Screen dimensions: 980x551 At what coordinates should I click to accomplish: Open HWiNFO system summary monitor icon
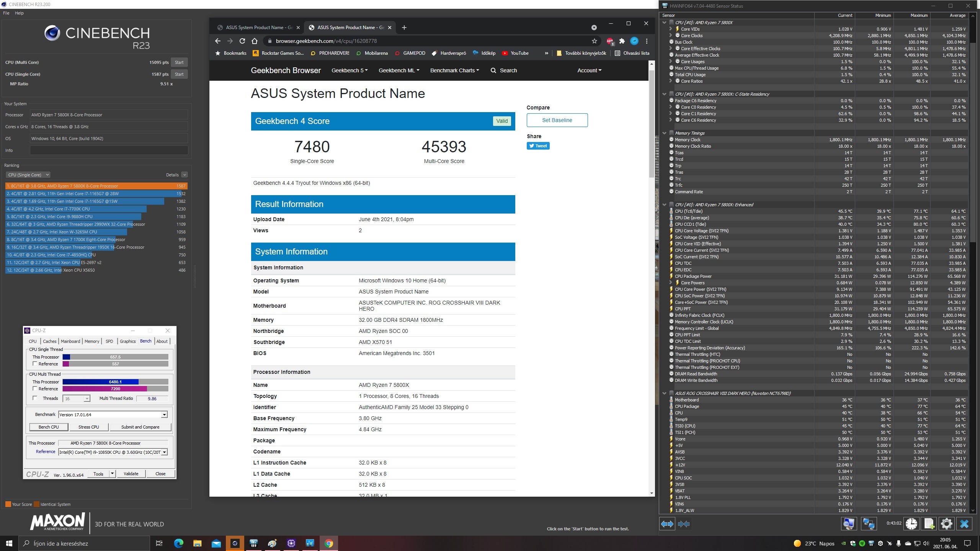click(849, 523)
